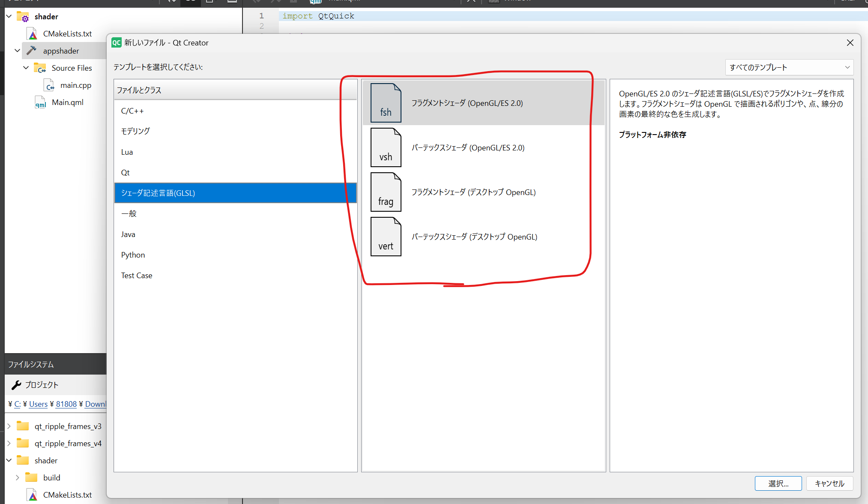868x504 pixels.
Task: Click the ファイルとクラス list header
Action: (x=236, y=90)
